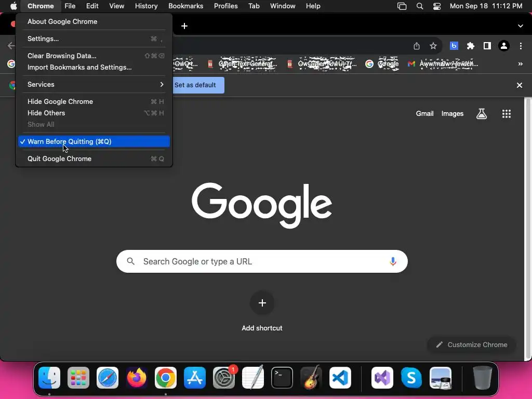The height and width of the screenshot is (399, 532).
Task: Open the Gmail link
Action: click(x=425, y=114)
